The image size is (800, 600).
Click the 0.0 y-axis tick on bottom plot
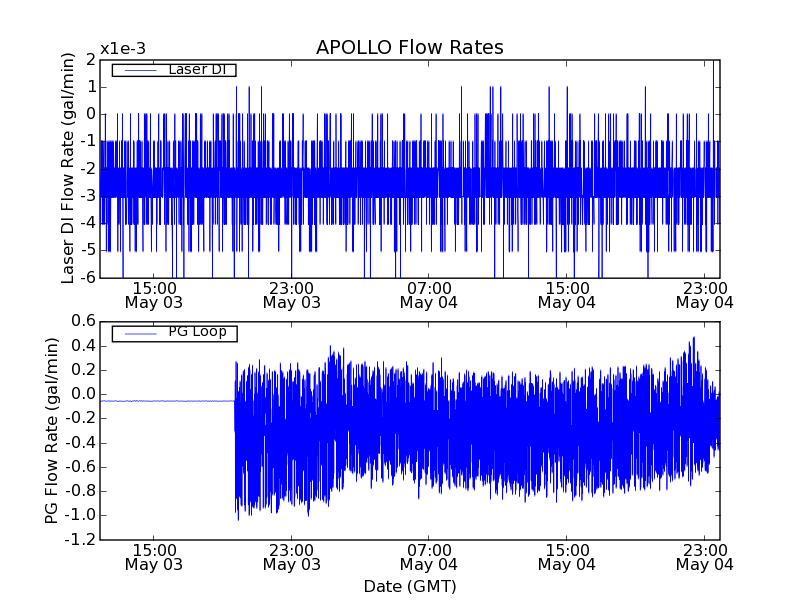(83, 394)
